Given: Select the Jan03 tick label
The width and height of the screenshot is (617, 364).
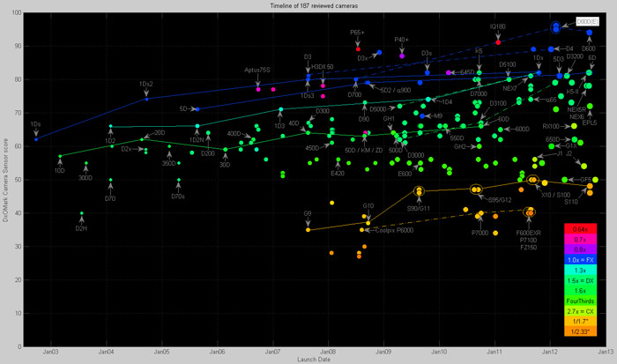Looking at the screenshot, I should pos(50,352).
